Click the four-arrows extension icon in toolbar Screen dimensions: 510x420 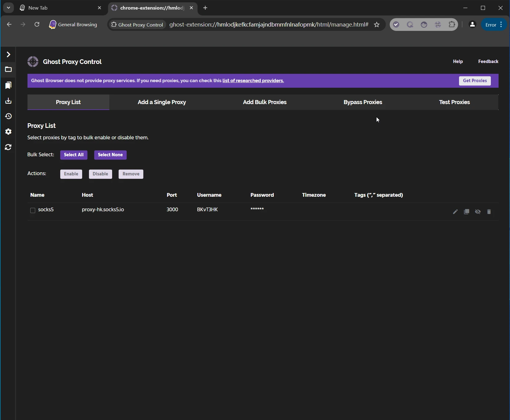point(438,25)
